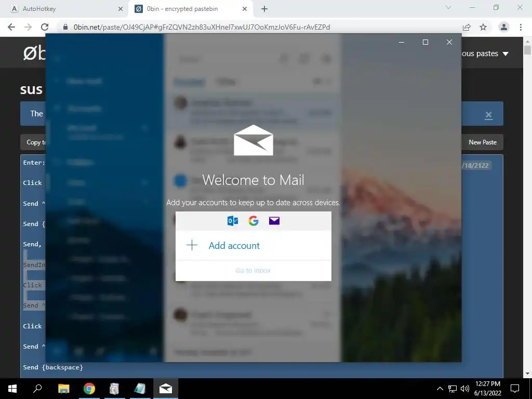Screen dimensions: 532x399
Task: Close the Mail welcome window
Action: [x=449, y=42]
